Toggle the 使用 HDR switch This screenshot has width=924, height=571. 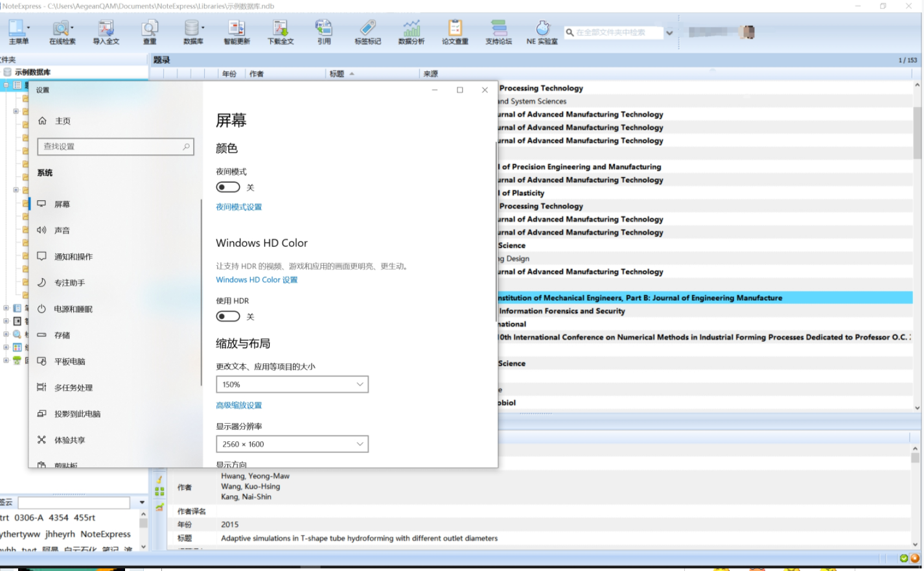point(228,316)
